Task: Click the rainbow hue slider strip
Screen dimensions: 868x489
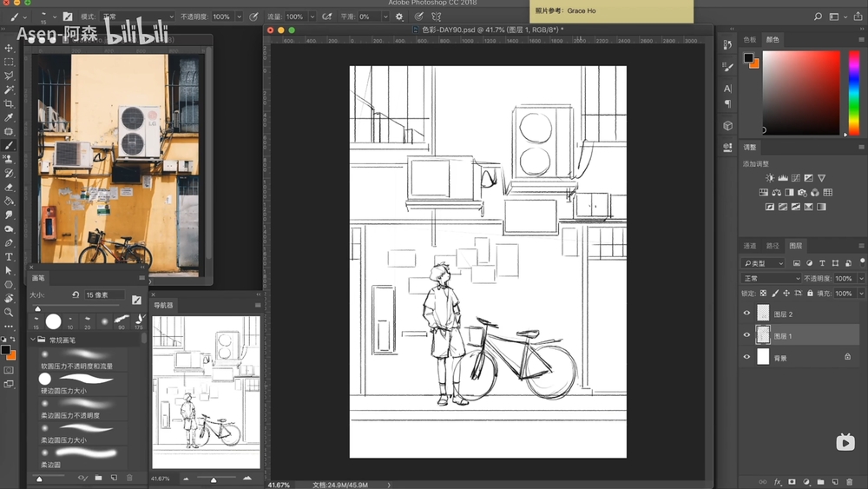Action: (854, 92)
